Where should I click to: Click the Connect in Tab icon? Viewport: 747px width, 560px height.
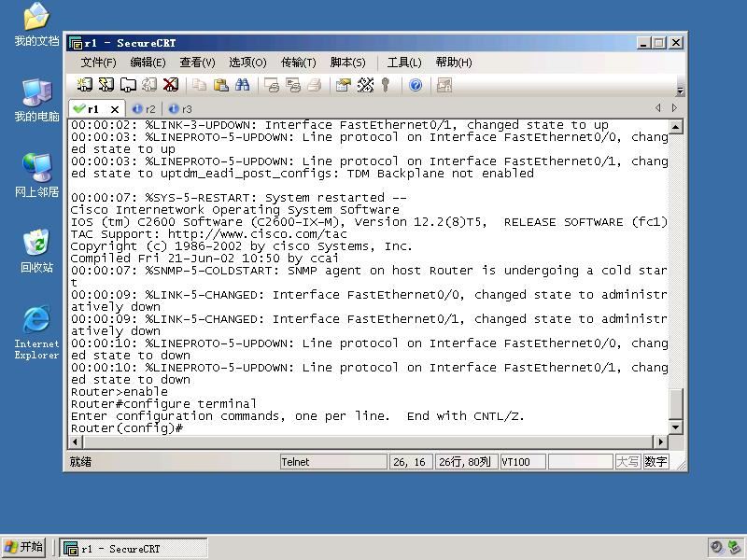pos(128,85)
